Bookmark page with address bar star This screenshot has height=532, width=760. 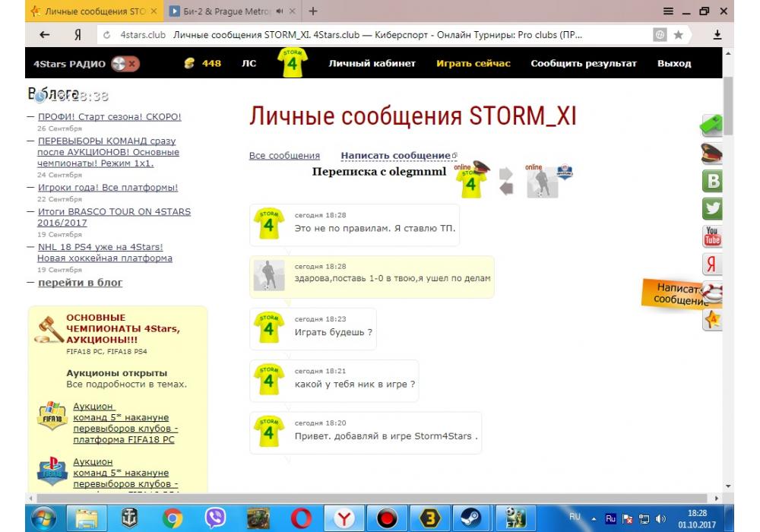pyautogui.click(x=678, y=35)
